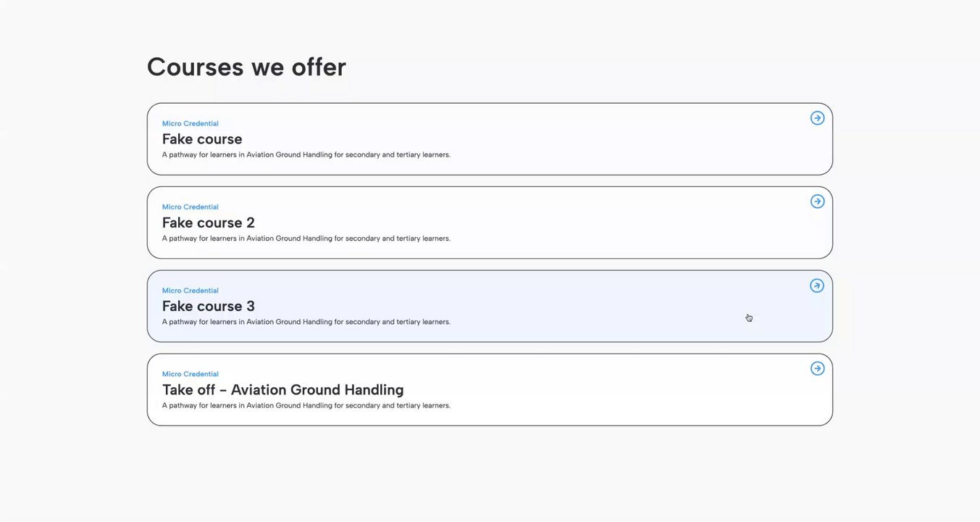Click the "Fake course 3" title
This screenshot has width=980, height=522.
coord(209,306)
